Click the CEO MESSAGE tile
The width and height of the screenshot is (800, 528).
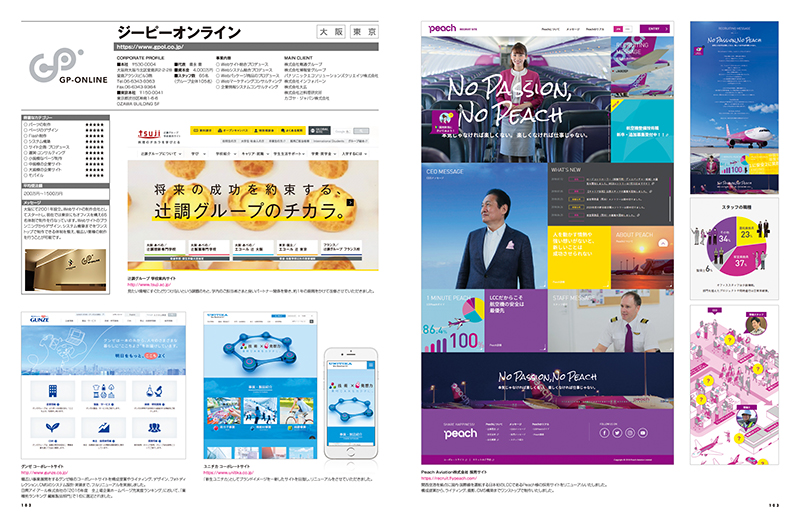tap(484, 226)
